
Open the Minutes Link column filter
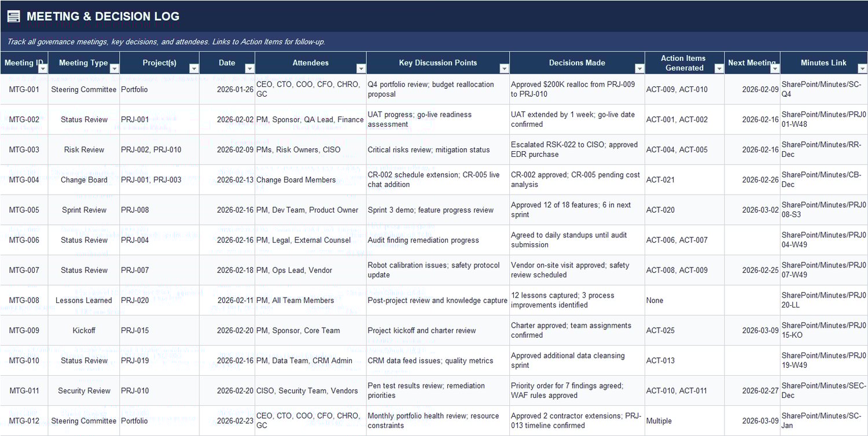pos(861,68)
